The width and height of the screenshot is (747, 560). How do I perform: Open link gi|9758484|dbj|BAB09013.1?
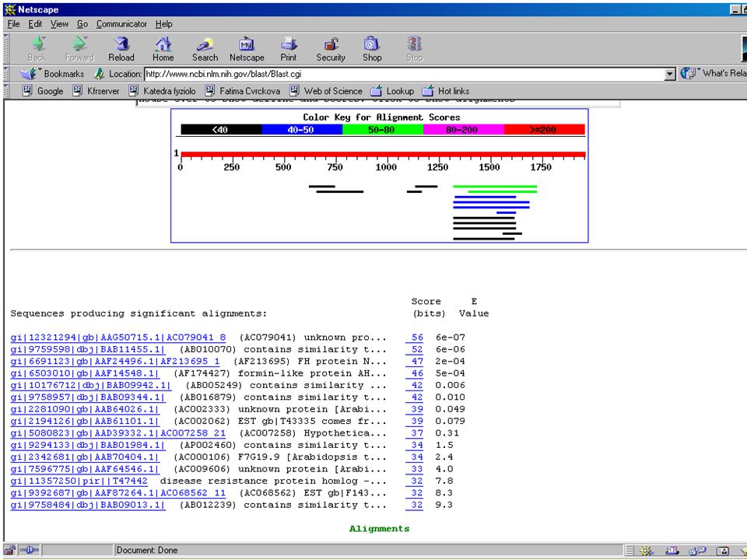click(x=88, y=505)
